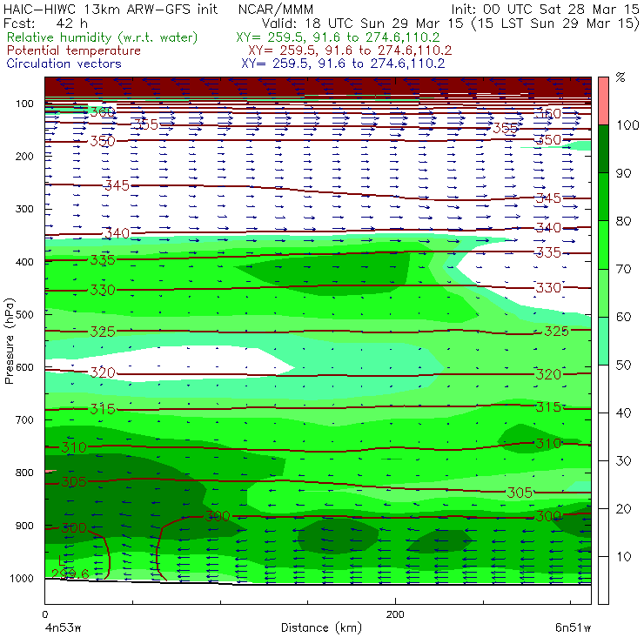Click the 60–70% light green colorbar swatch
The height and width of the screenshot is (644, 644).
click(603, 292)
